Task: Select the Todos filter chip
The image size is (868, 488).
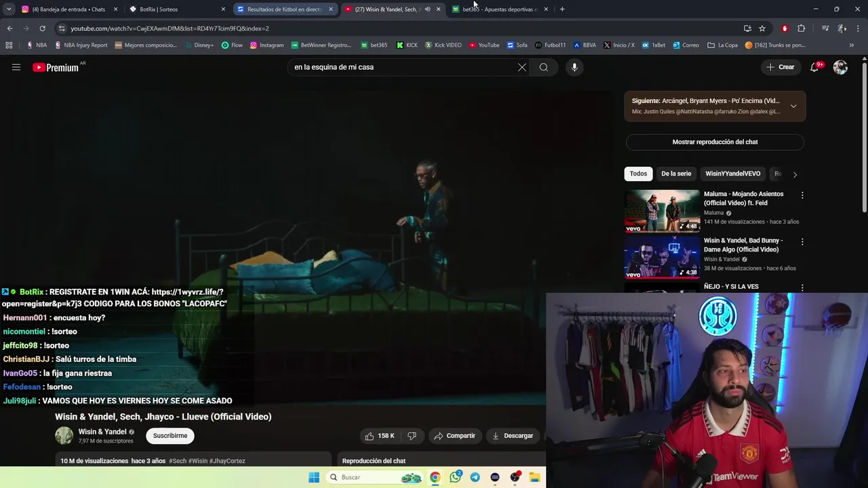Action: (x=638, y=174)
